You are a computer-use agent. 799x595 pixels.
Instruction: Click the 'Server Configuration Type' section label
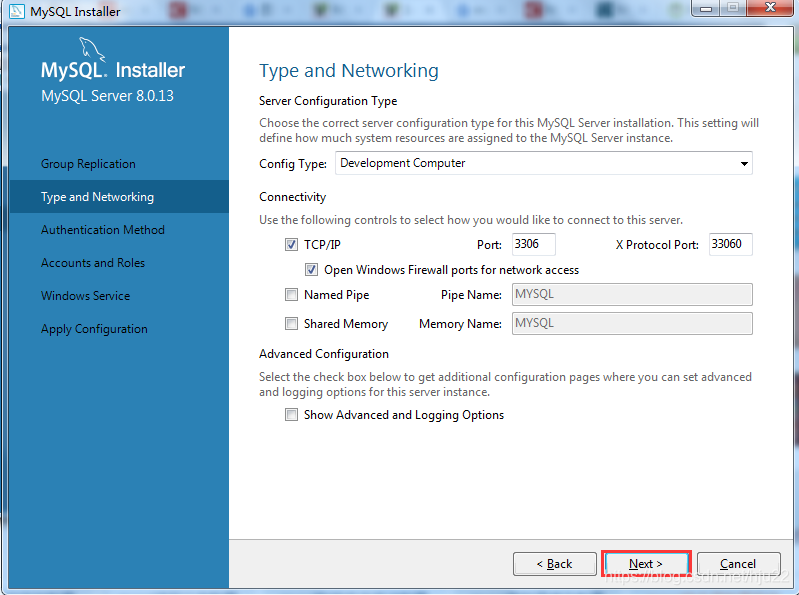pos(328,101)
